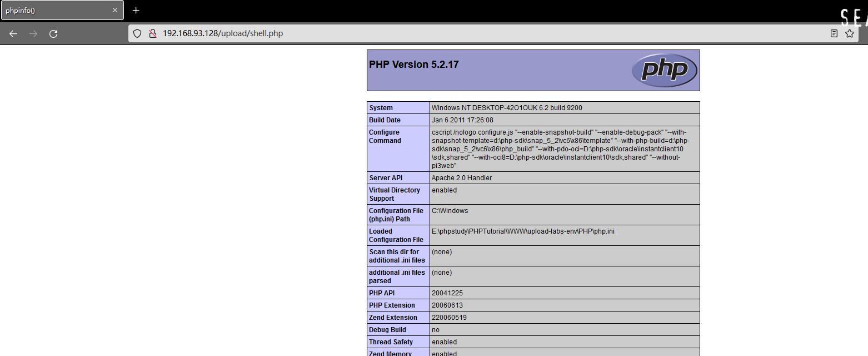The image size is (868, 356).
Task: Click the PHP logo image
Action: coord(664,71)
